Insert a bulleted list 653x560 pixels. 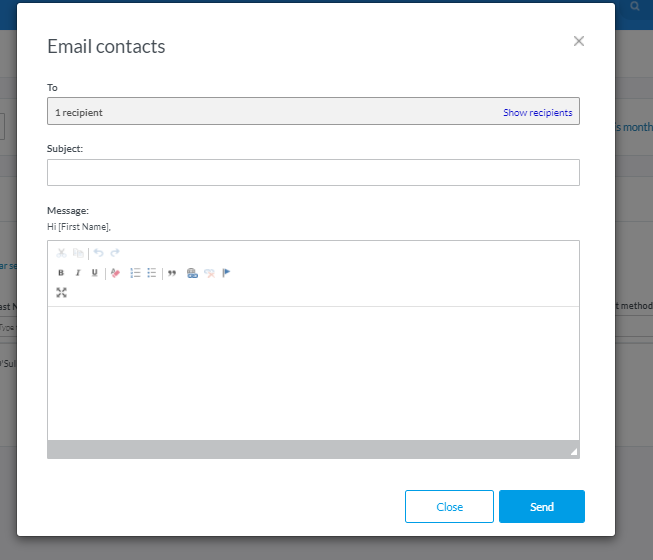coord(152,273)
